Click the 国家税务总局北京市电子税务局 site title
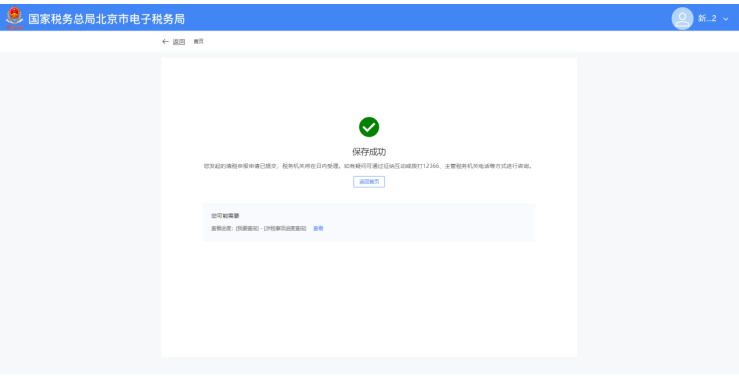 [107, 19]
